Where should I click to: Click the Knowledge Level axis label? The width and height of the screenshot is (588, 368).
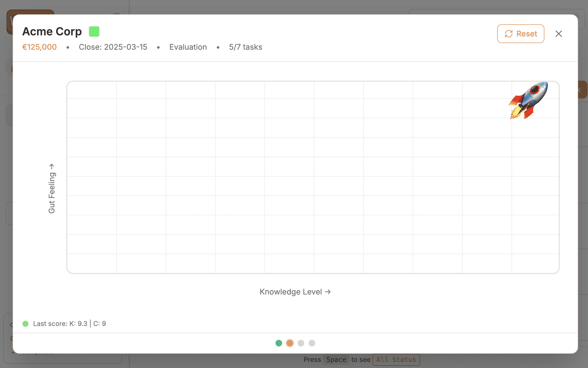[x=295, y=292]
